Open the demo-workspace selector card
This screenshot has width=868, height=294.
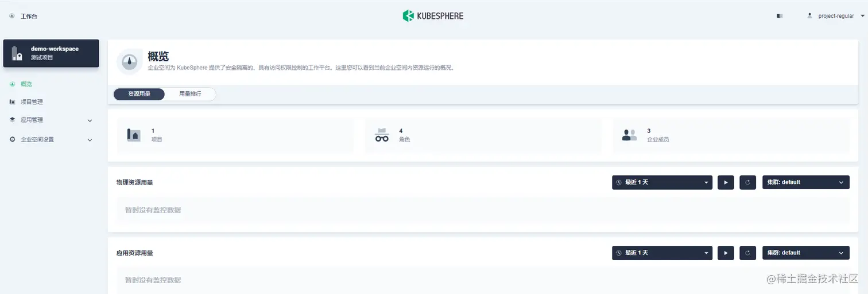pos(51,53)
